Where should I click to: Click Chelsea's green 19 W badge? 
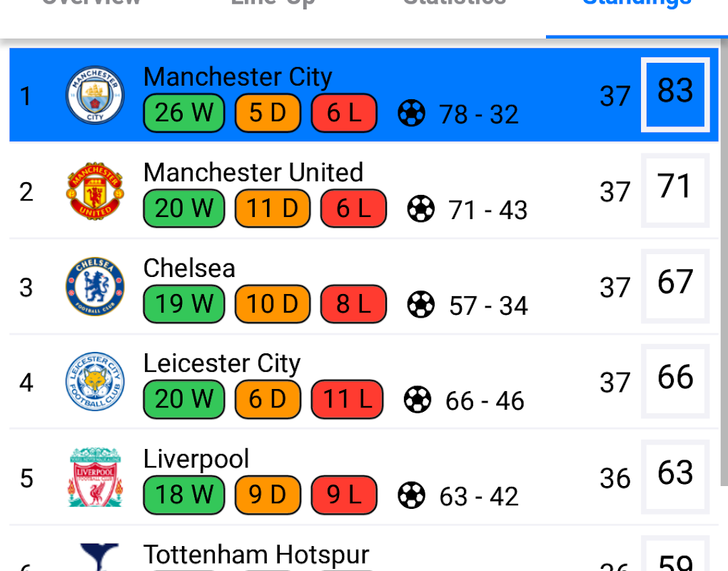[184, 304]
